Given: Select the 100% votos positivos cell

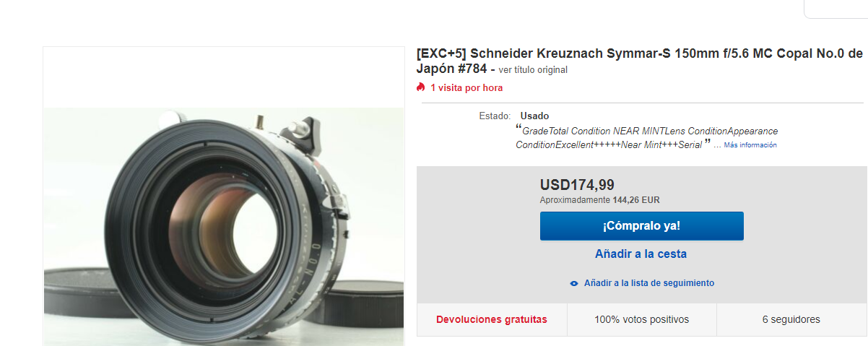Looking at the screenshot, I should (x=641, y=319).
